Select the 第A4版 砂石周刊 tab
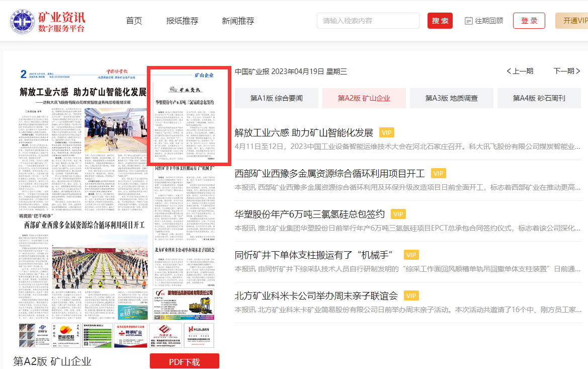588x369 pixels. [x=539, y=98]
